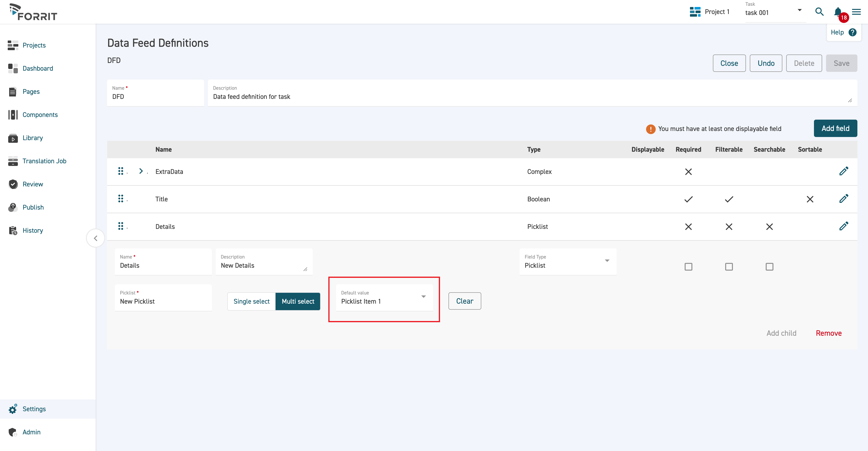The width and height of the screenshot is (868, 451).
Task: Open the Publish section
Action: click(33, 207)
